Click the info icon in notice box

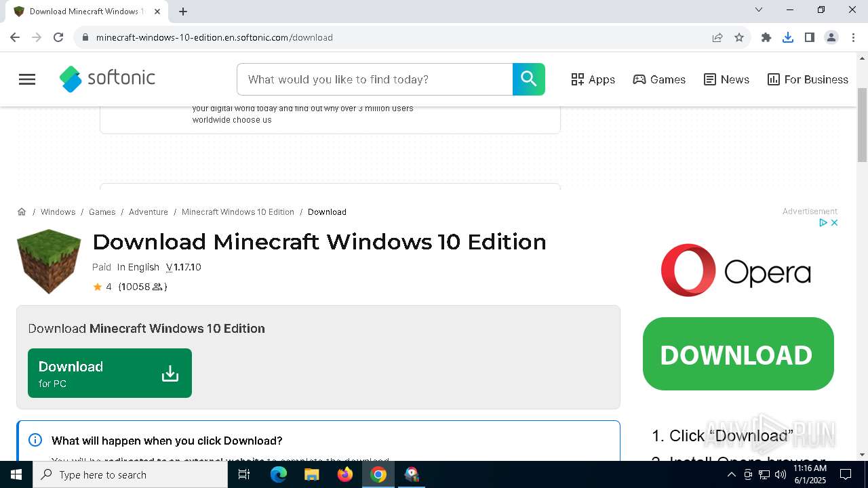tap(35, 440)
